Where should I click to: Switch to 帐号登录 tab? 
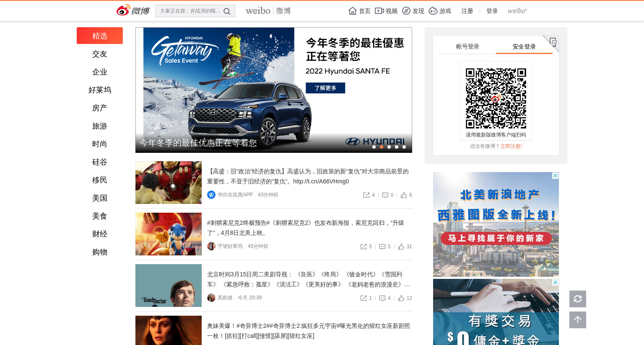pos(467,46)
